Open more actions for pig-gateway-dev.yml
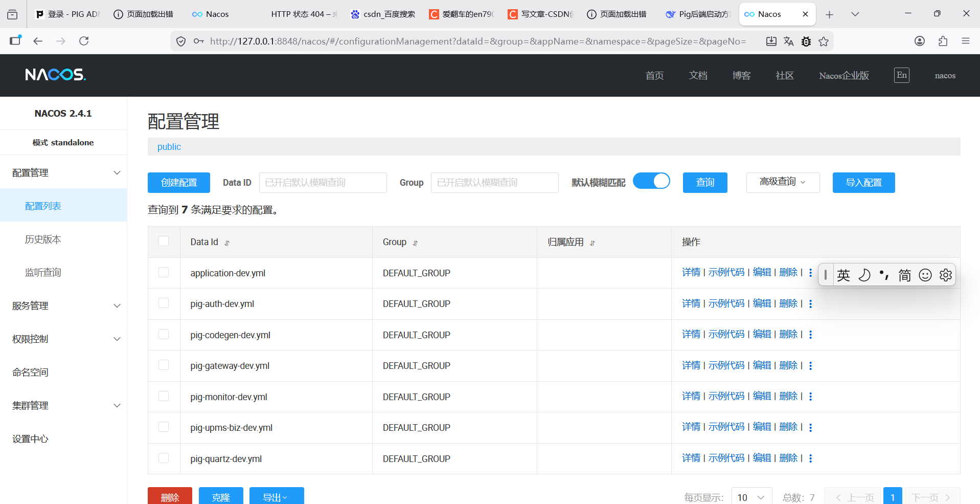 811,366
